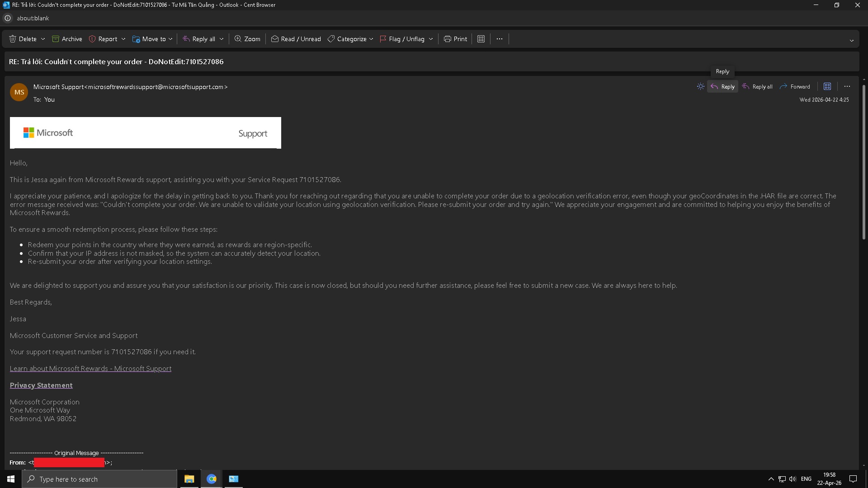Open network settings in the system tray
Screen dimensions: 868x488
point(782,479)
